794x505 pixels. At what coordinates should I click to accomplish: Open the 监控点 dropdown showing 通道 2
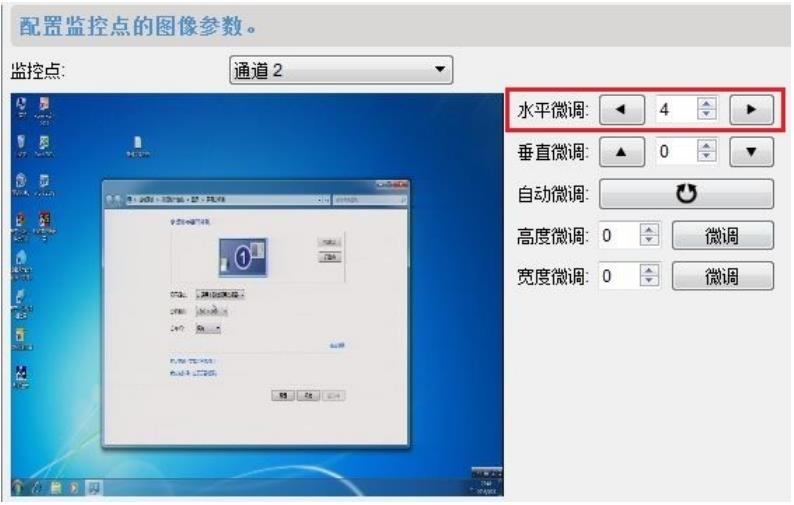[341, 71]
